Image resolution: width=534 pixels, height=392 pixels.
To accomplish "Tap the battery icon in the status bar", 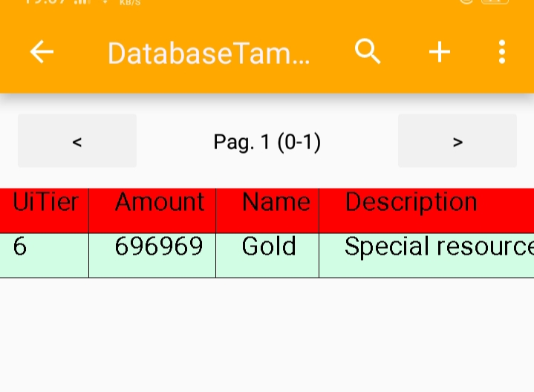I will 495,2.
